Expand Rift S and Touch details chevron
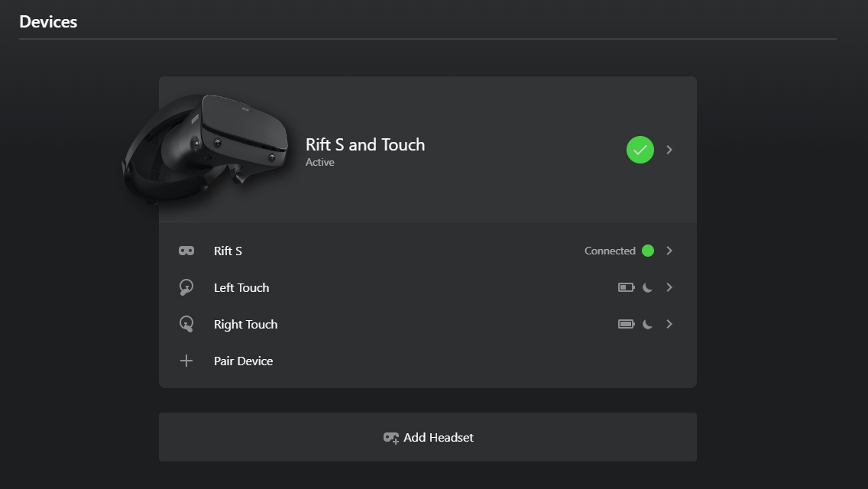This screenshot has height=489, width=868. (669, 150)
